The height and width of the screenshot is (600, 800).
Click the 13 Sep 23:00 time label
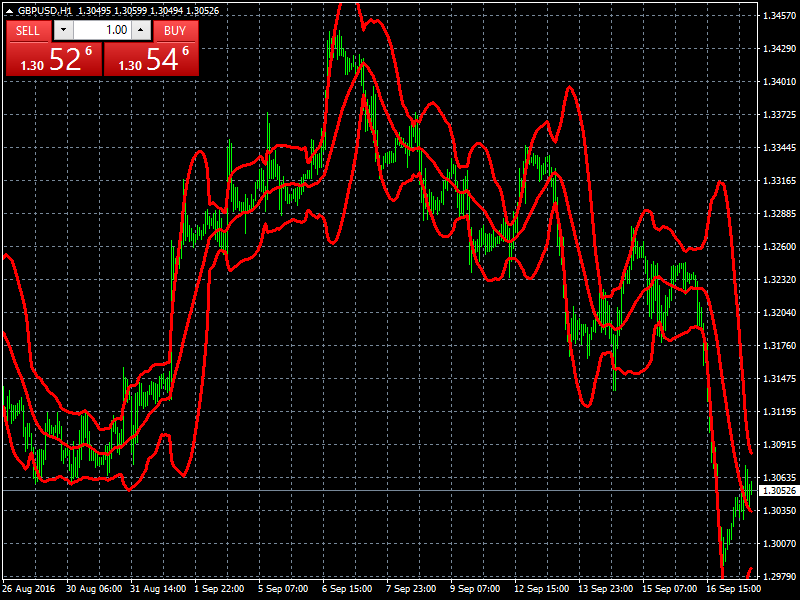point(605,589)
